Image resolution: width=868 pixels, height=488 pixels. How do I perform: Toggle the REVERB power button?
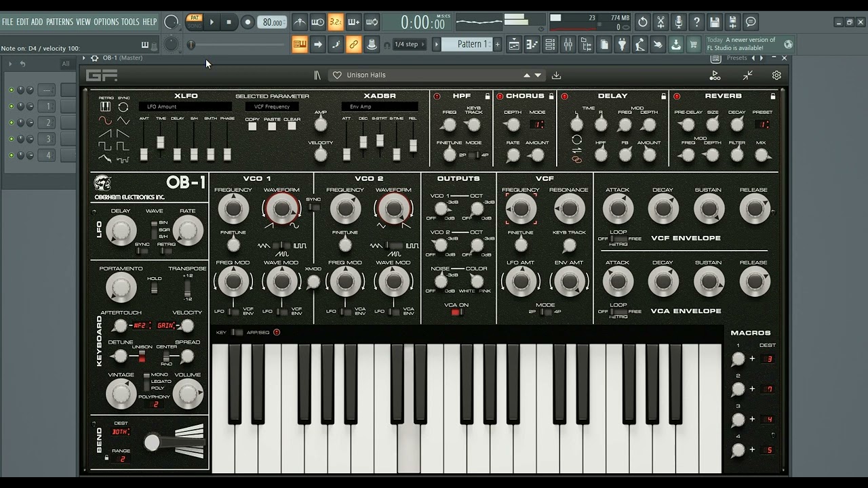click(x=677, y=96)
